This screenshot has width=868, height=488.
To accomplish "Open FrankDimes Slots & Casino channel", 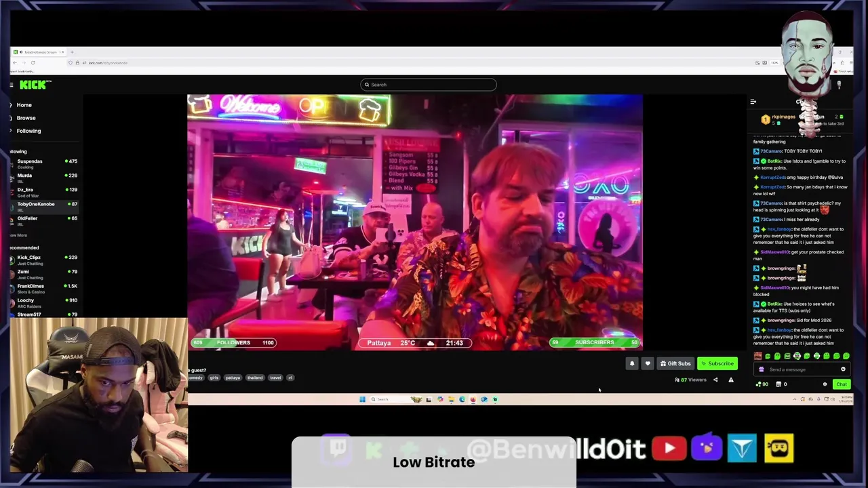I will (45, 288).
